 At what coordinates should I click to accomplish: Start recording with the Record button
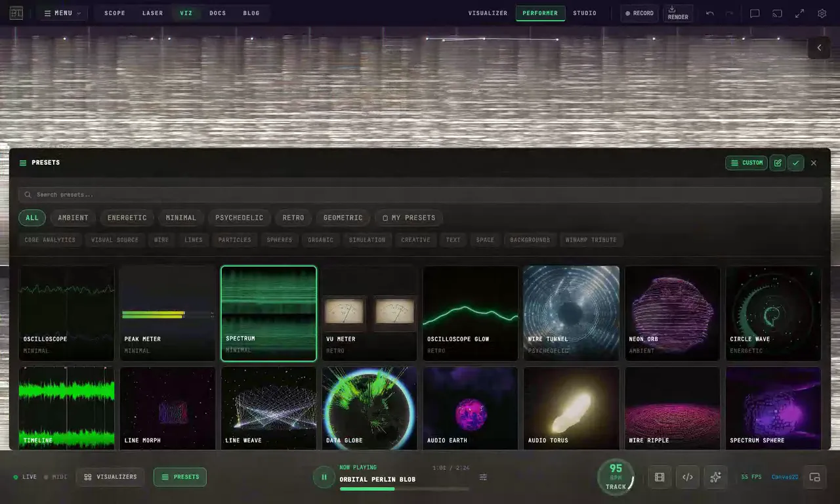coord(640,13)
